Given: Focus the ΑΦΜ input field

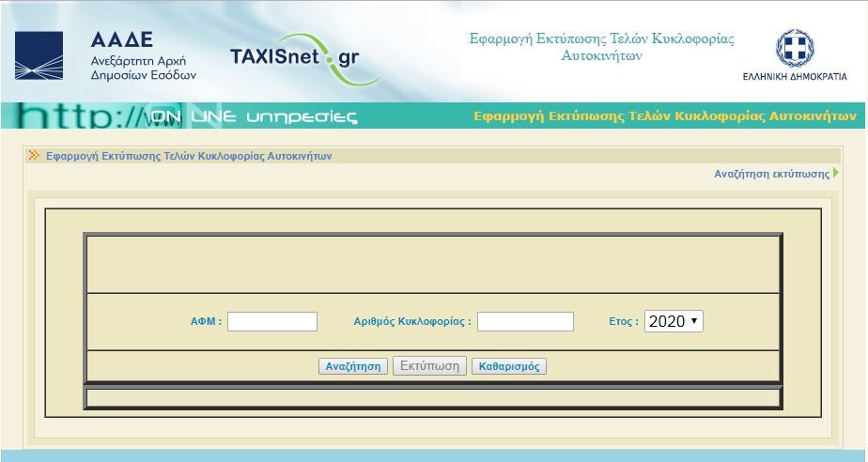Looking at the screenshot, I should point(272,321).
